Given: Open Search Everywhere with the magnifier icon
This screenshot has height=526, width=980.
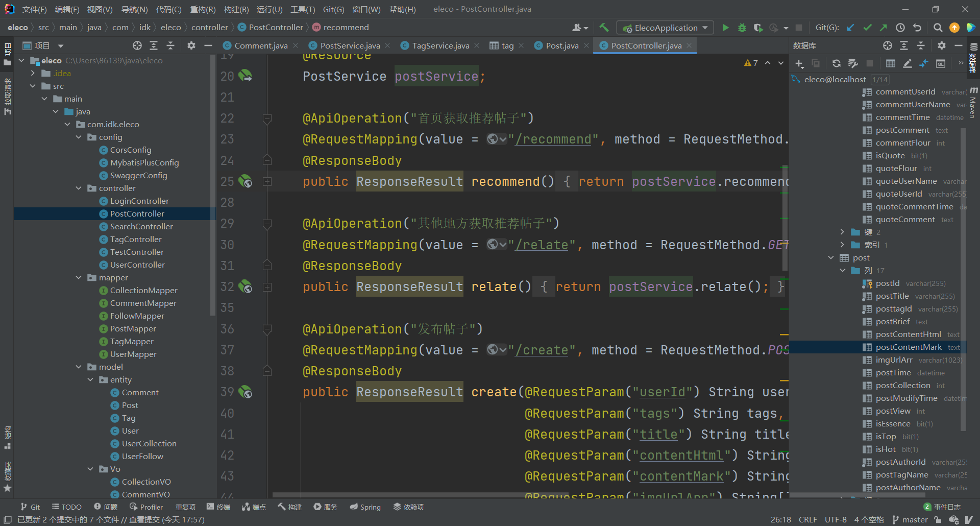Looking at the screenshot, I should 938,28.
